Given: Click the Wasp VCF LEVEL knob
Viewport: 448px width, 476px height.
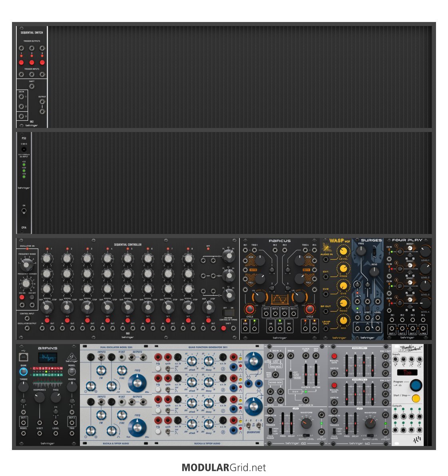Looking at the screenshot, I should [x=343, y=251].
